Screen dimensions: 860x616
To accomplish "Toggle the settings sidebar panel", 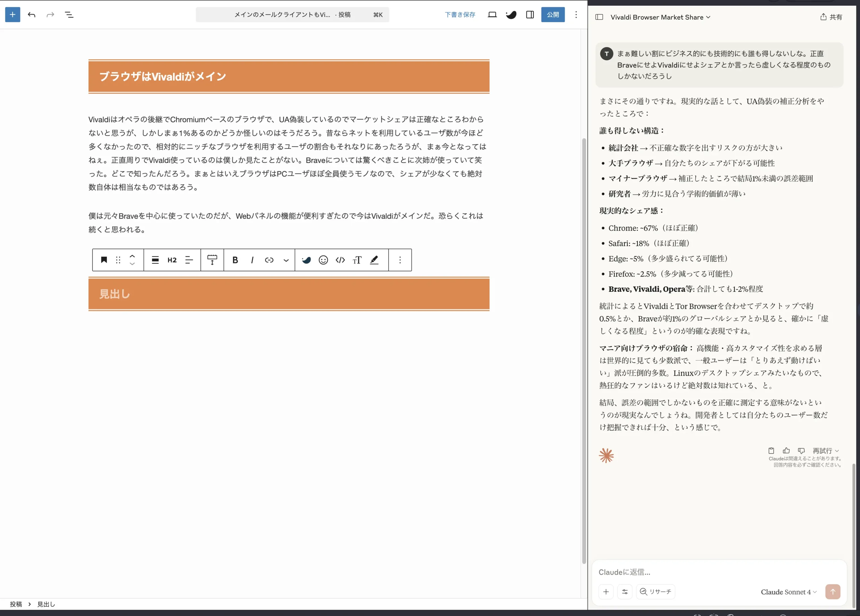I will 530,14.
